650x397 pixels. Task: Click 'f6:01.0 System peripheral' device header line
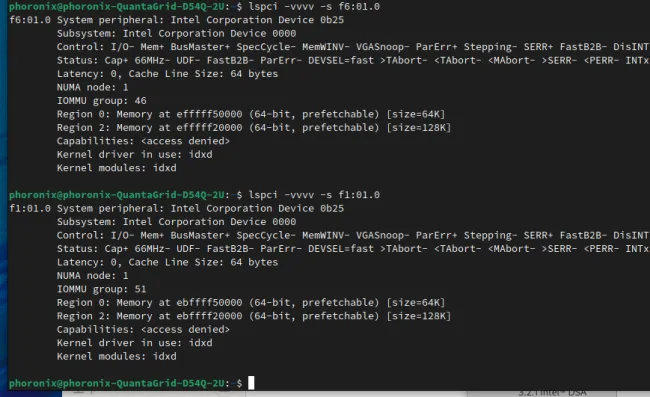(x=177, y=20)
